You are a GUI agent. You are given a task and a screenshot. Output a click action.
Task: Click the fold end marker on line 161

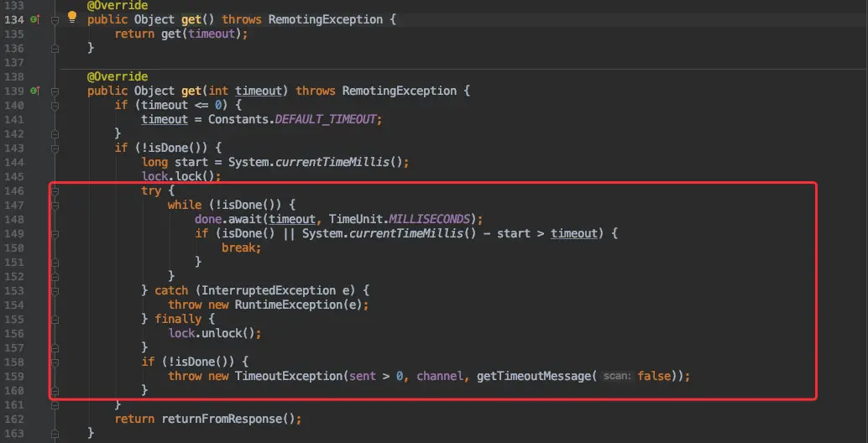[x=55, y=405]
